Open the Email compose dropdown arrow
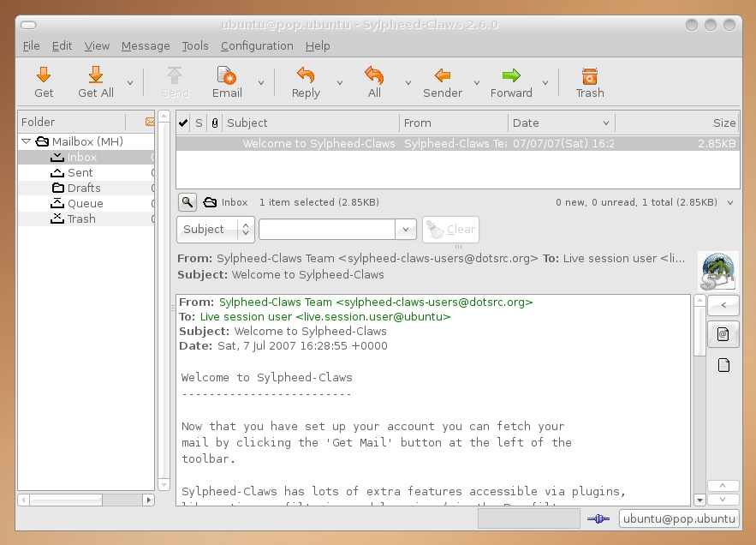 coord(261,82)
